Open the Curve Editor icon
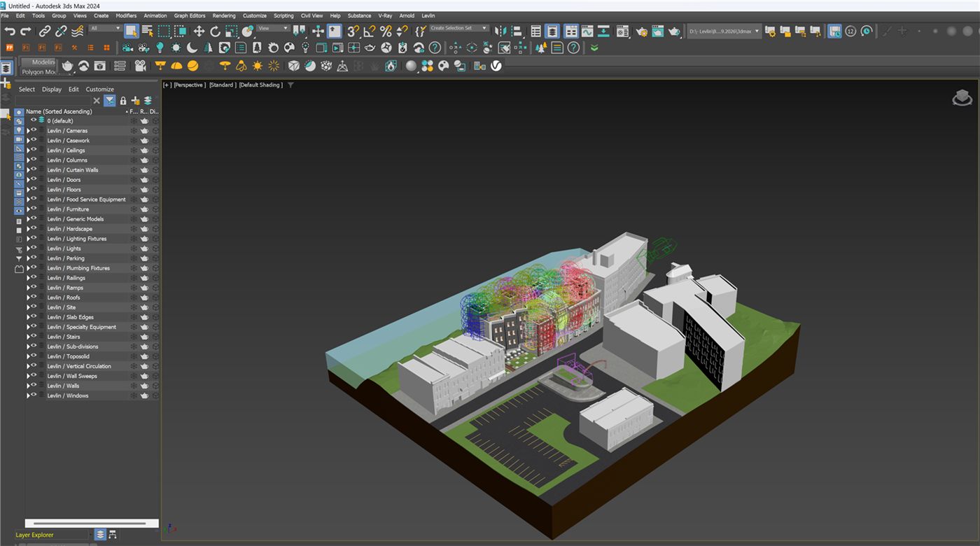The image size is (980, 546). point(587,31)
